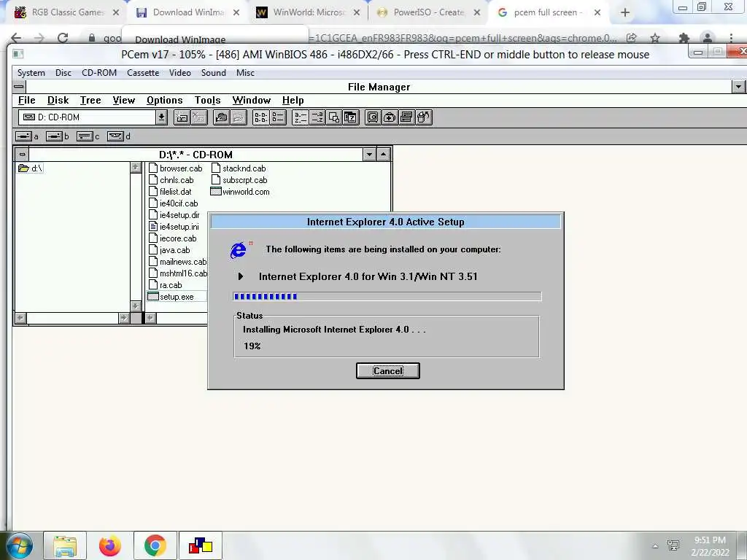Open Chrome from taskbar

coord(155,545)
